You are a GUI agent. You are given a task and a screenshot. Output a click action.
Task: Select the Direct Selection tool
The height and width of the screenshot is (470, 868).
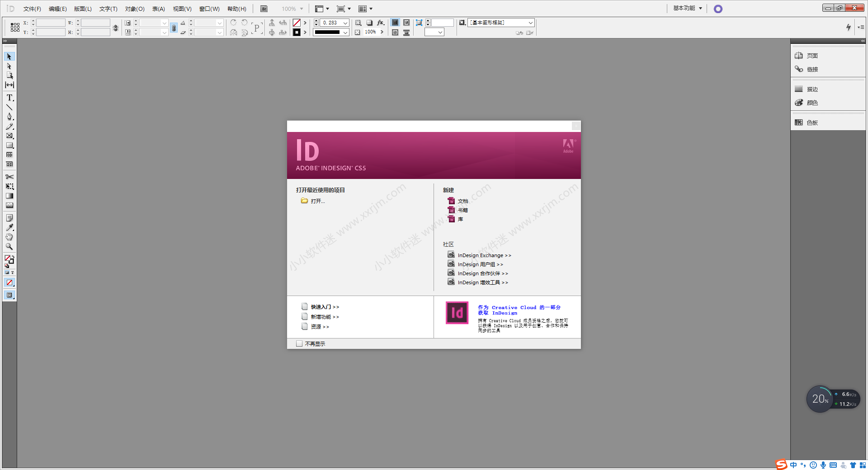(x=9, y=66)
